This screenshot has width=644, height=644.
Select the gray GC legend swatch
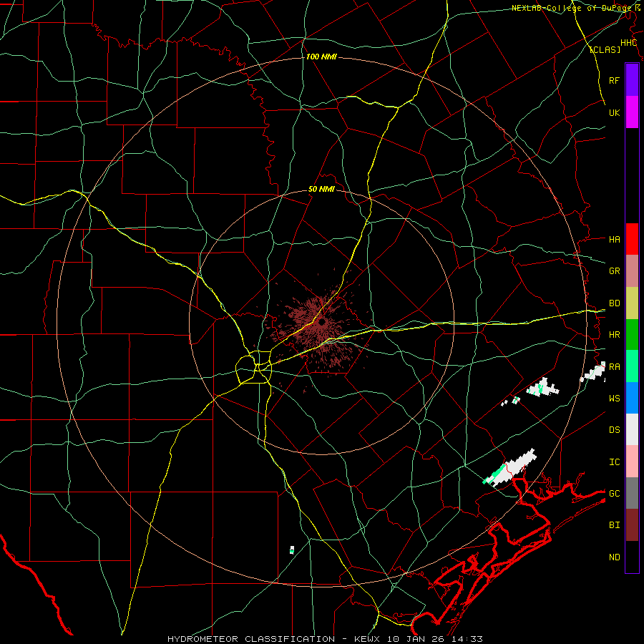point(632,493)
